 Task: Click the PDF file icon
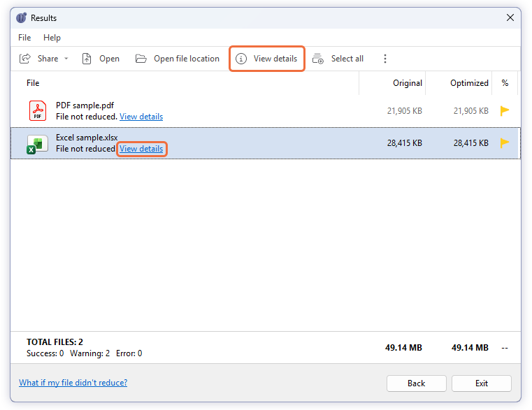(x=37, y=110)
